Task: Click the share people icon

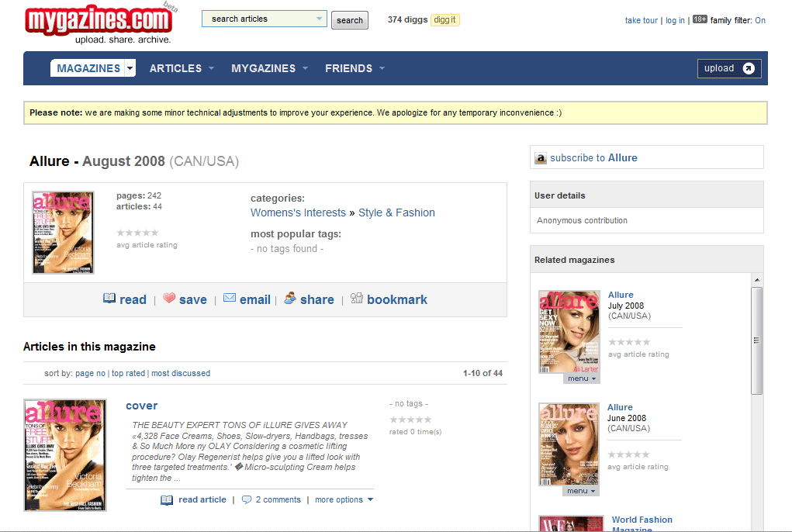Action: (x=290, y=298)
